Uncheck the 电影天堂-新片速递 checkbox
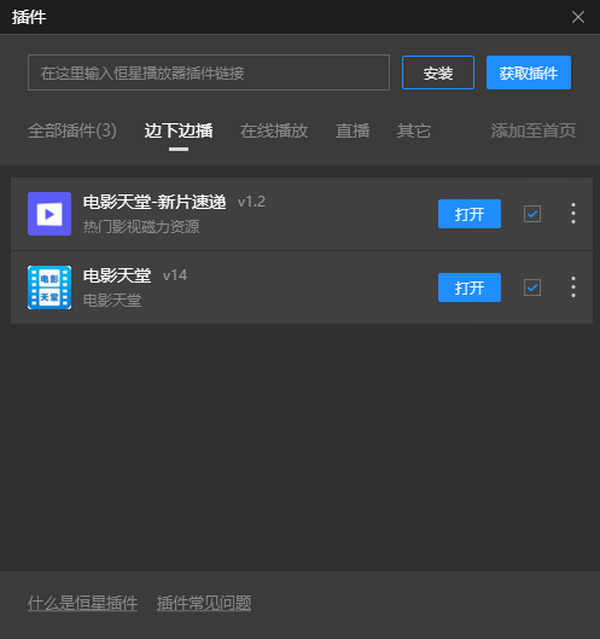The width and height of the screenshot is (600, 639). coord(532,214)
